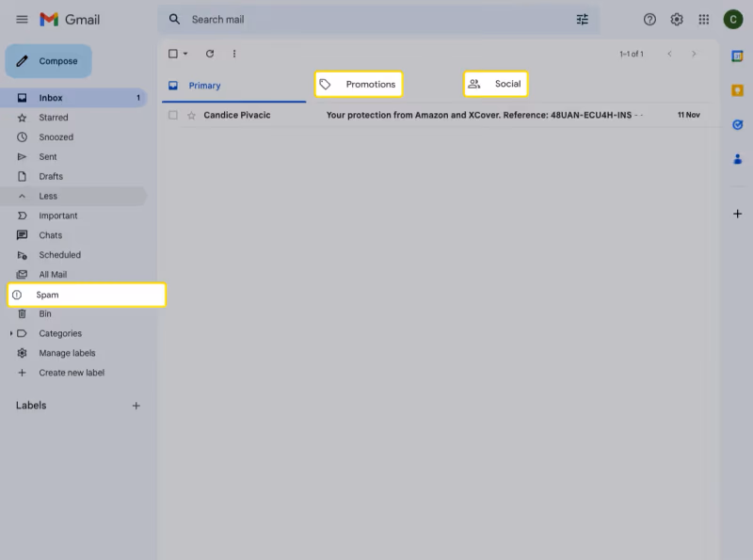Refresh the inbox list
Image resolution: width=753 pixels, height=560 pixels.
209,54
